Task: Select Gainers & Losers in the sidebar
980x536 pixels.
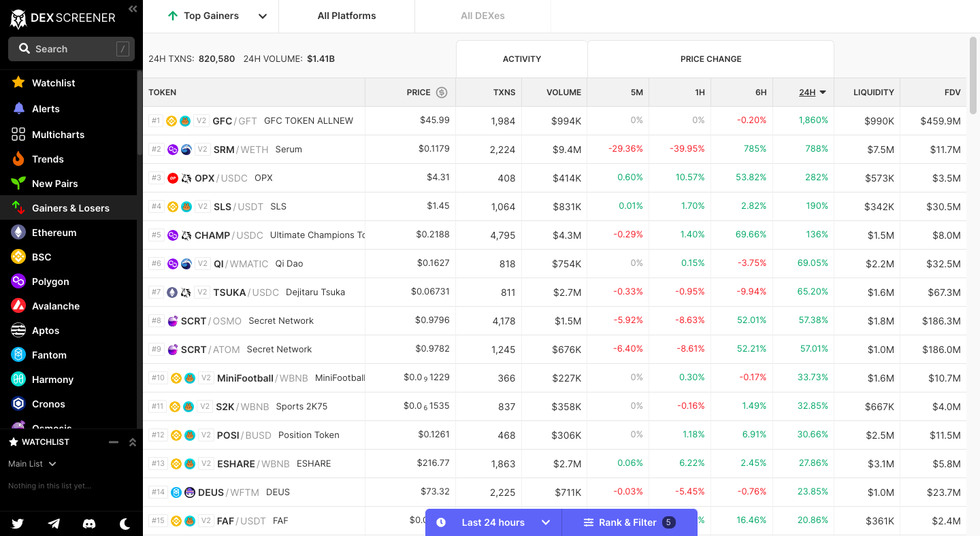Action: point(68,208)
